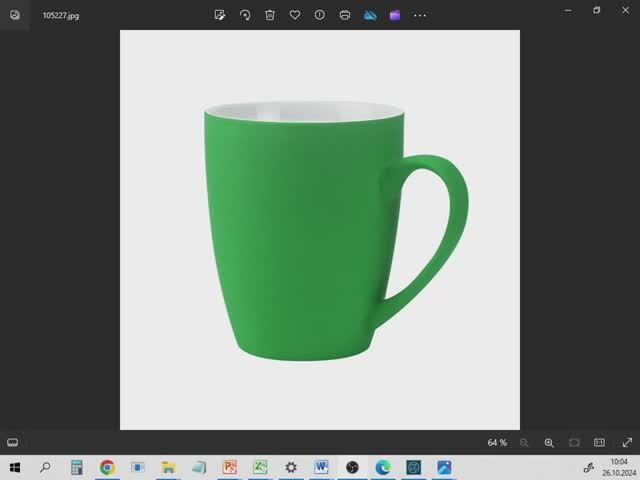This screenshot has width=640, height=480.
Task: Open the Windows Start menu
Action: pyautogui.click(x=15, y=467)
